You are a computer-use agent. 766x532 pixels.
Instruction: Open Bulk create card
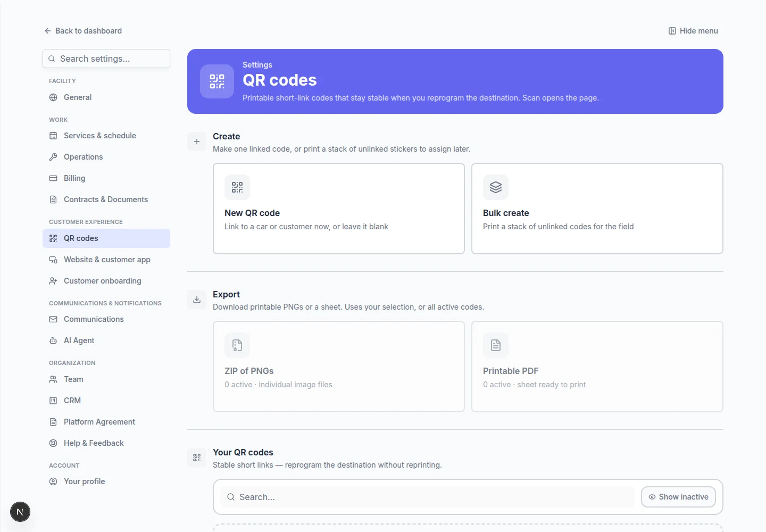(597, 209)
